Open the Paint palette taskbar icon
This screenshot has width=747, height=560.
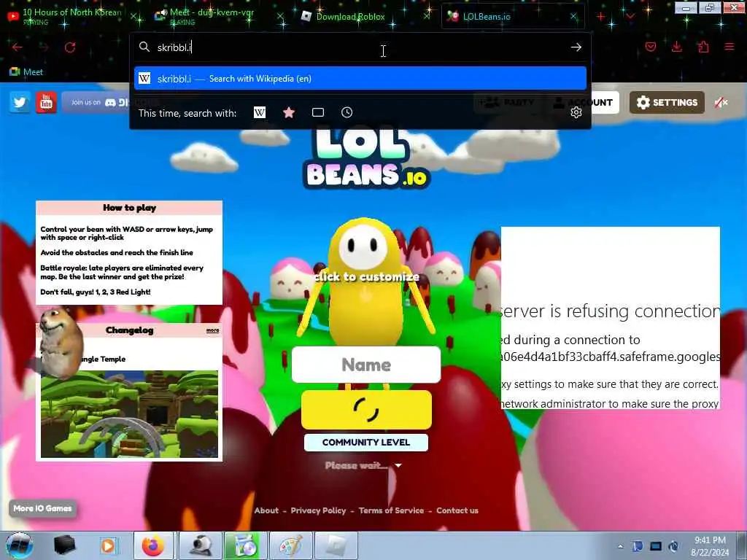click(x=290, y=545)
